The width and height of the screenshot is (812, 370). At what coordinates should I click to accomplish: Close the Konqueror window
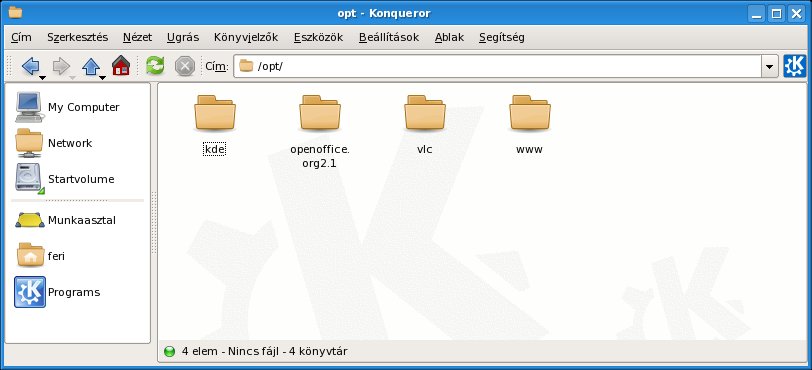click(796, 13)
